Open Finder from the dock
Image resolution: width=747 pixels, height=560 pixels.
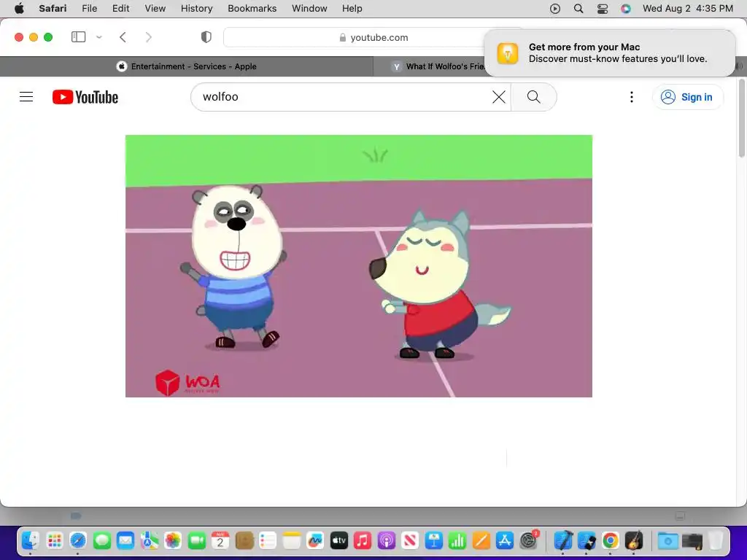click(x=31, y=540)
